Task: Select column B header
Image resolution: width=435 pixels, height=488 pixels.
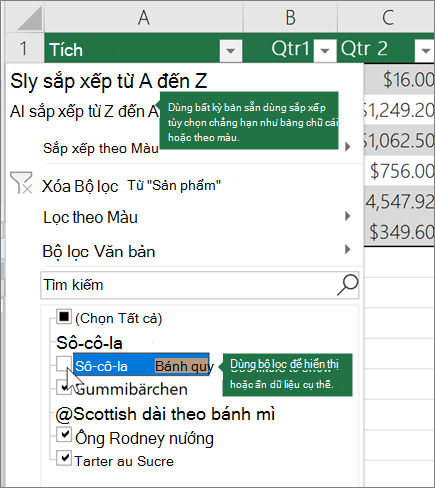Action: click(290, 17)
